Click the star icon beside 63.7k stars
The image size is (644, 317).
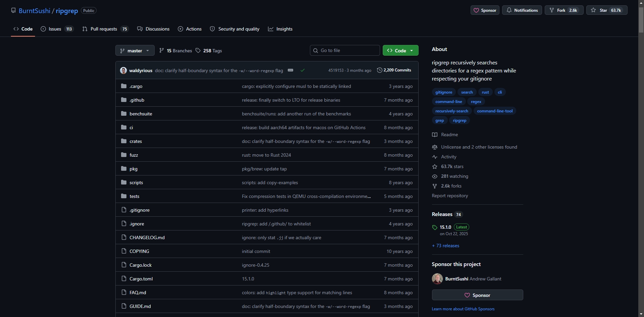(435, 167)
